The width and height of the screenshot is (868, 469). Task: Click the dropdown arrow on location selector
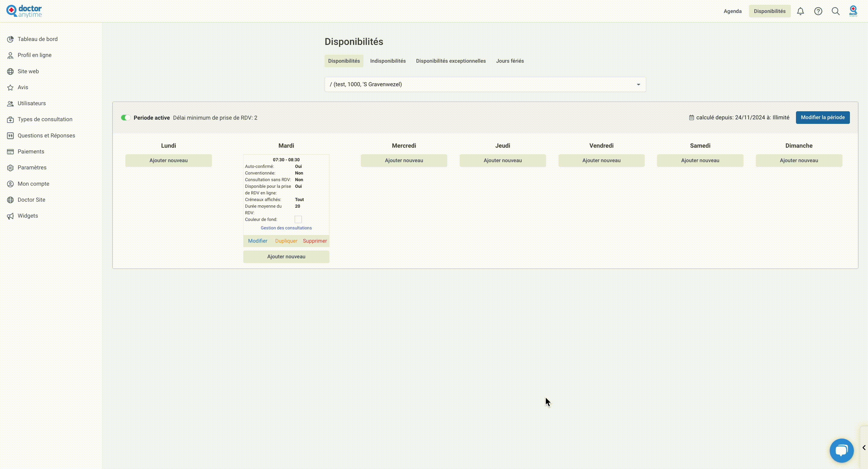pos(638,85)
